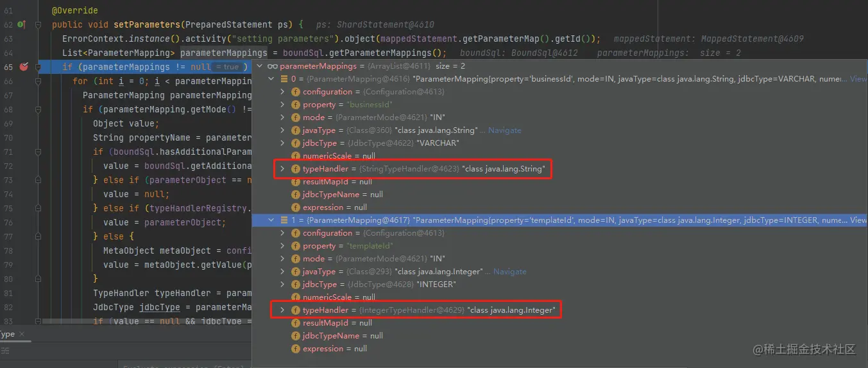Expand javaType Class@293 node
This screenshot has width=868, height=368.
coord(282,272)
